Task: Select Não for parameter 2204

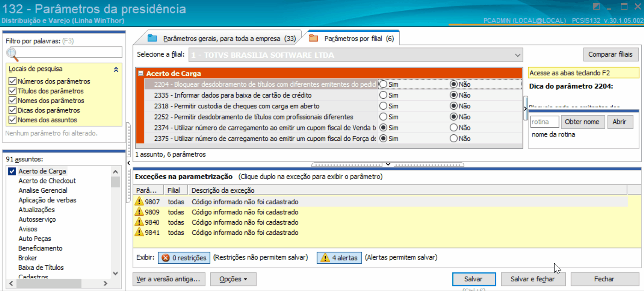Action: coord(453,84)
